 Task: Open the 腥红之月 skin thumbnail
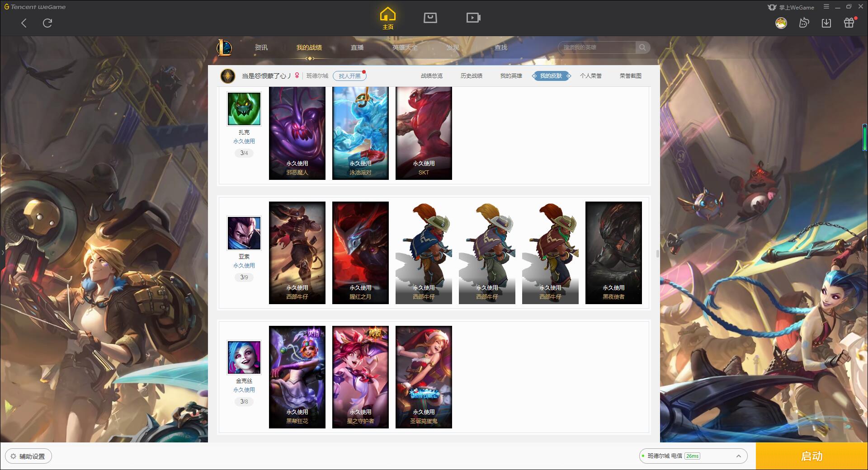[x=360, y=253]
